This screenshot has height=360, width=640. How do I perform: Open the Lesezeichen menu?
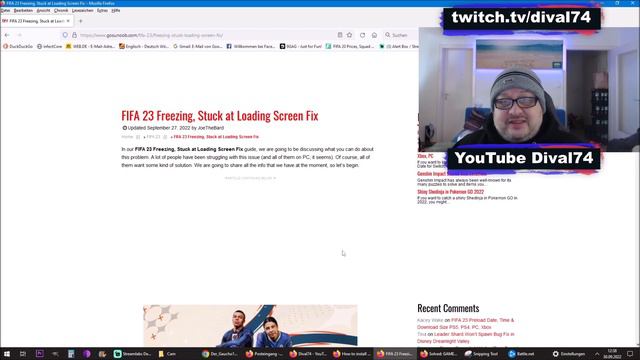coord(82,10)
